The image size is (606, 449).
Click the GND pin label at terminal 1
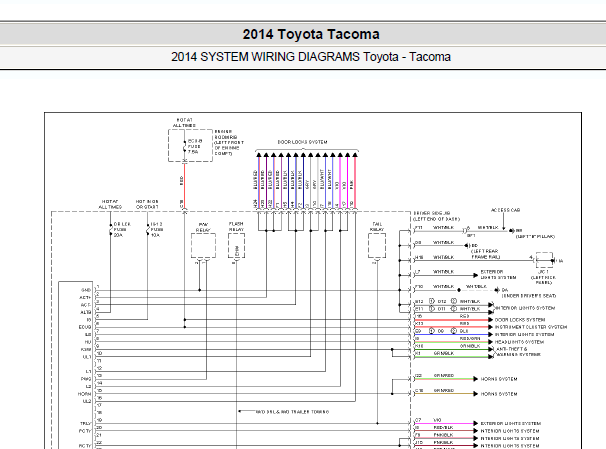pyautogui.click(x=86, y=290)
